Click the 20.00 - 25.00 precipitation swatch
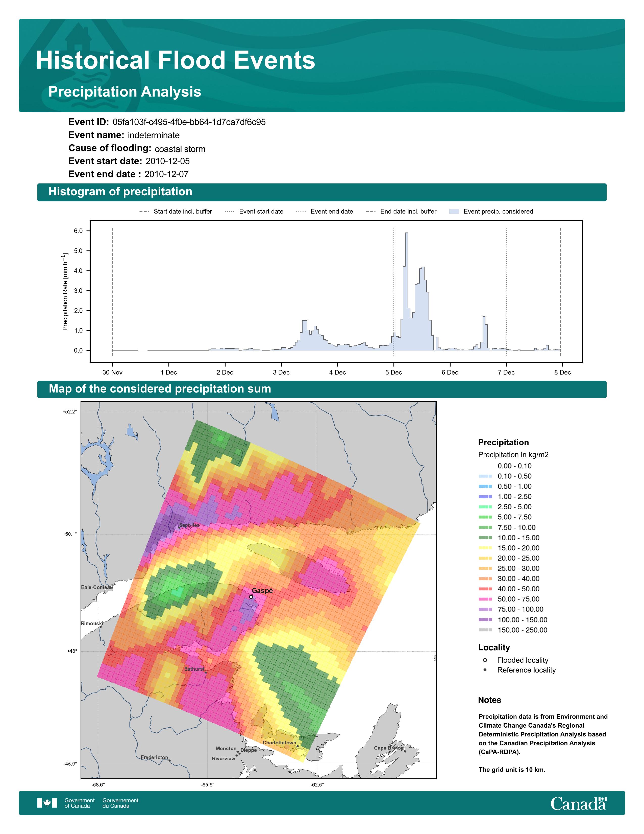This screenshot has height=834, width=644. pos(485,558)
